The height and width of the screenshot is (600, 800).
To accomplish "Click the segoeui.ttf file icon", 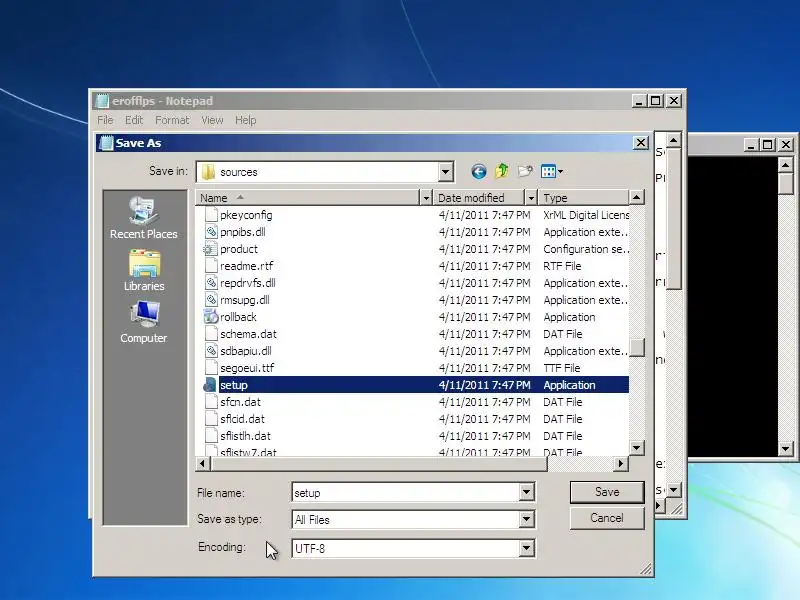I will tap(211, 368).
